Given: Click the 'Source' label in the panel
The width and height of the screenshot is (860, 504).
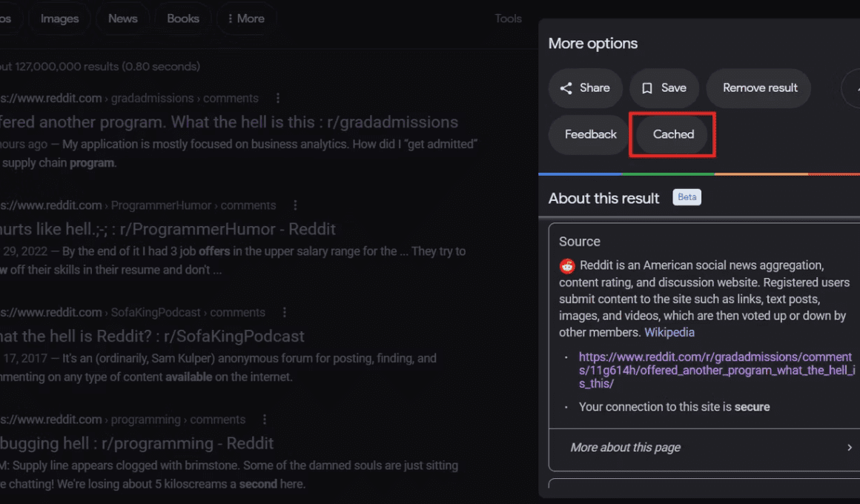Looking at the screenshot, I should pos(579,242).
